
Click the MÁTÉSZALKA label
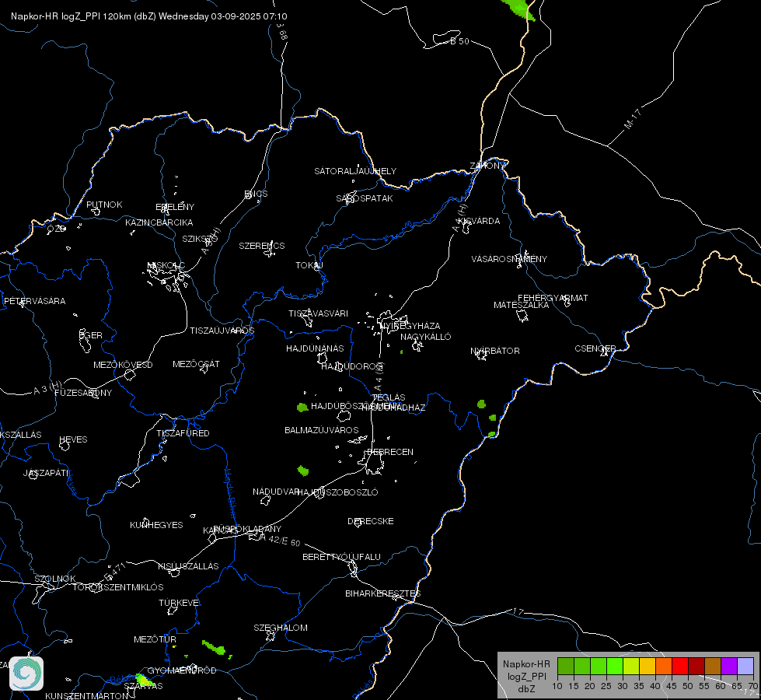coord(522,305)
